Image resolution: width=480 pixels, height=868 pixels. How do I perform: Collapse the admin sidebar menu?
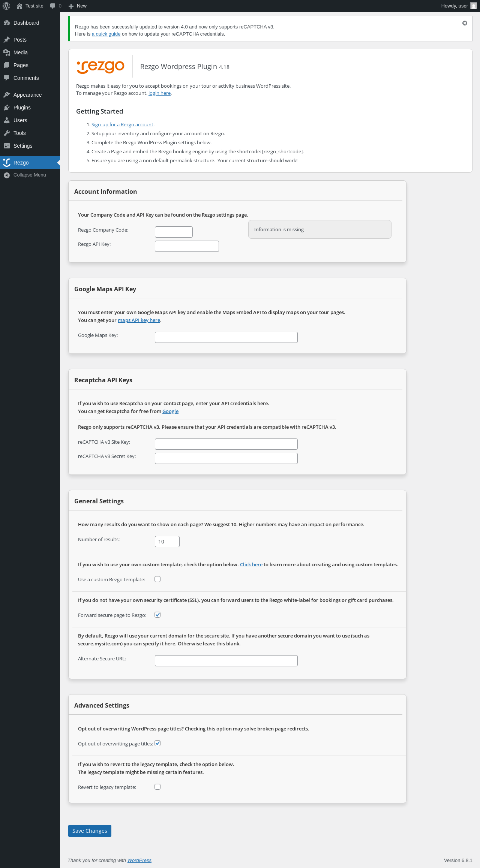pos(30,175)
